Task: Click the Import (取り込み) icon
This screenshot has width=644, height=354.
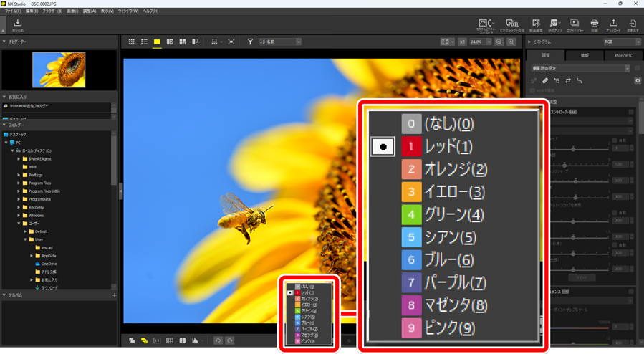Action: 18,26
